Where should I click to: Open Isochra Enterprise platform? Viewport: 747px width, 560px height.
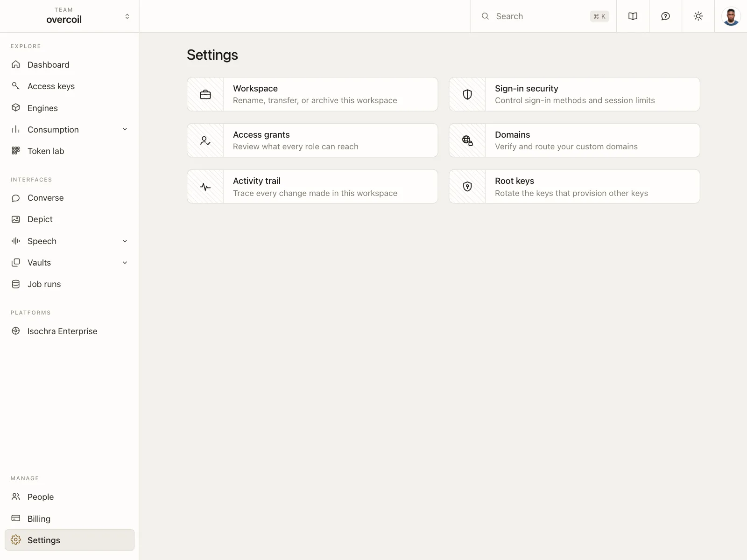click(70, 331)
